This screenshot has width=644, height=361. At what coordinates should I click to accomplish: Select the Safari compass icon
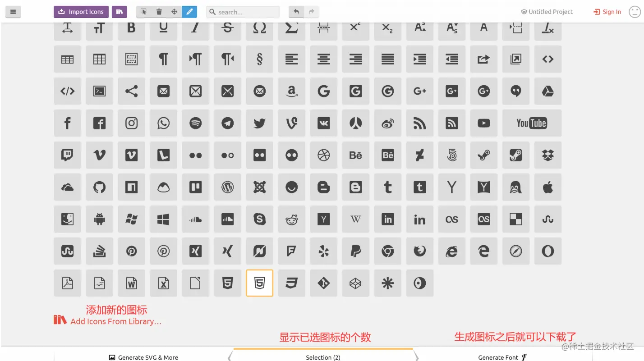516,251
